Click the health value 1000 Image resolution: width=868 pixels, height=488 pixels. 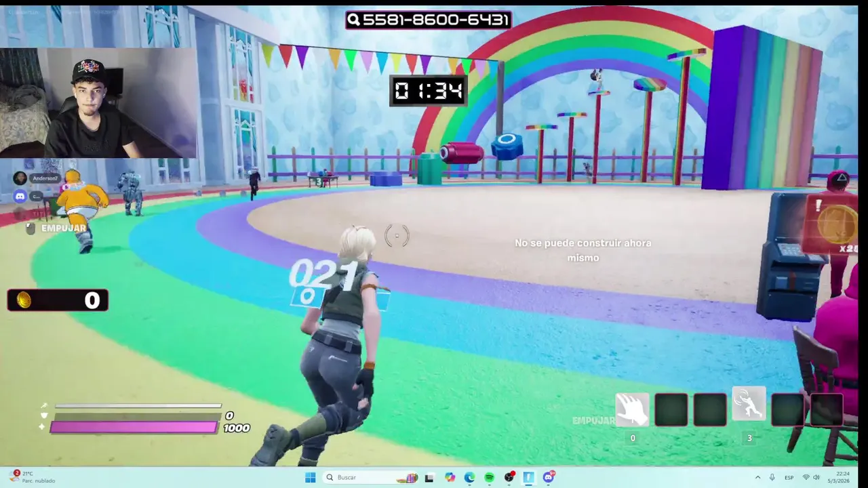[237, 428]
